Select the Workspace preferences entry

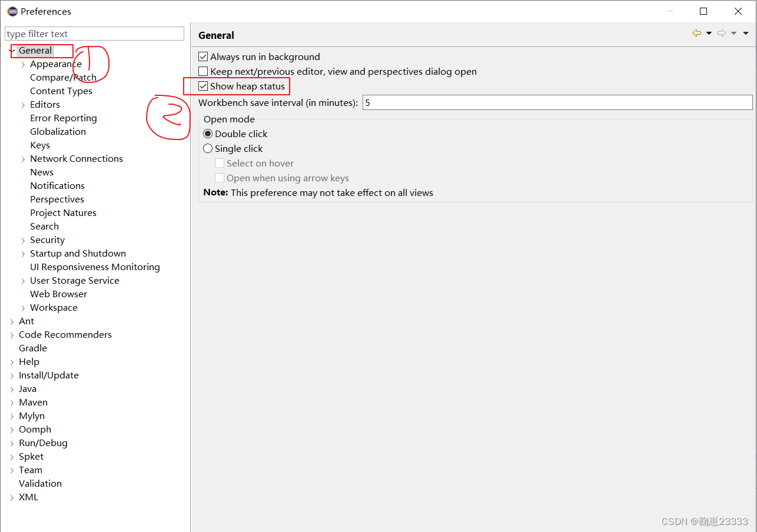click(x=54, y=307)
